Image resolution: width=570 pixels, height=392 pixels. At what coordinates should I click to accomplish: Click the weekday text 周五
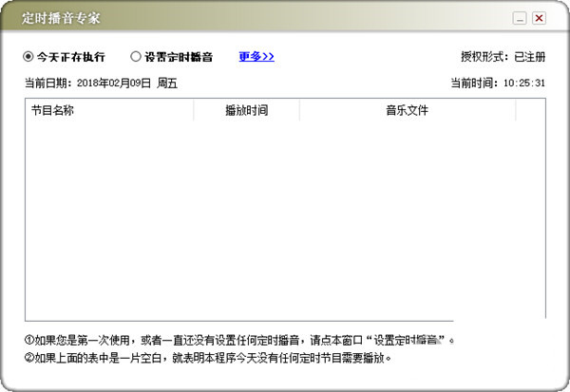(x=166, y=84)
